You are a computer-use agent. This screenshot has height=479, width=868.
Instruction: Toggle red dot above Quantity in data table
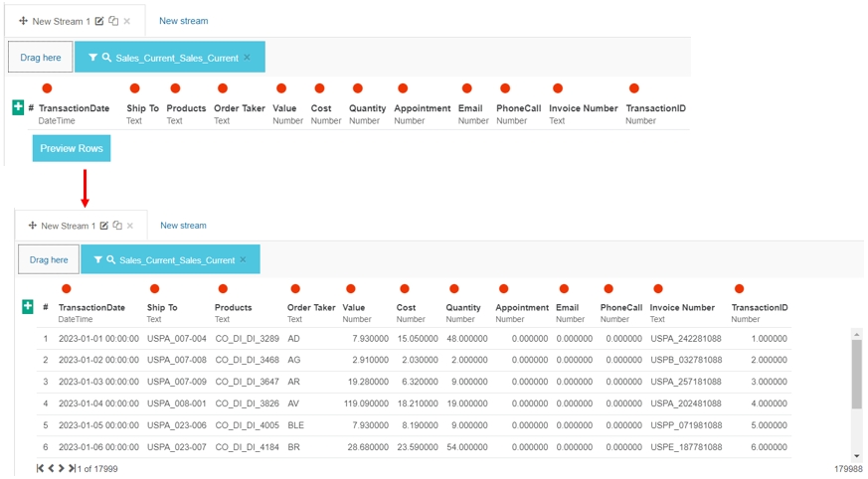point(454,289)
